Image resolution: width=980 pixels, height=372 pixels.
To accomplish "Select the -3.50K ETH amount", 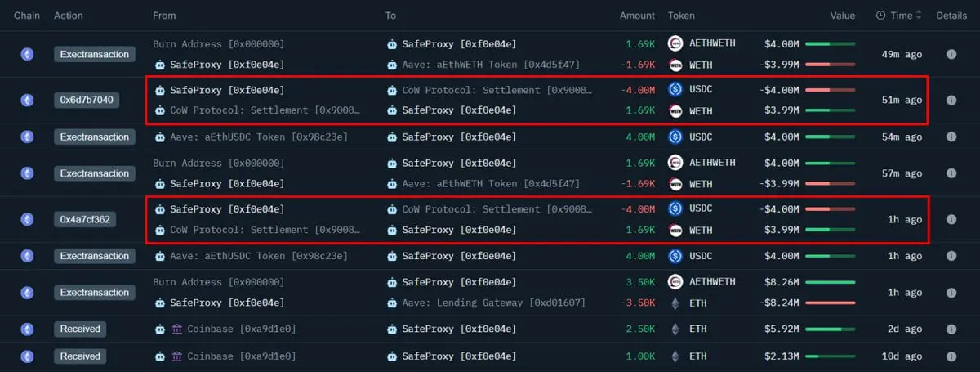I will click(638, 303).
